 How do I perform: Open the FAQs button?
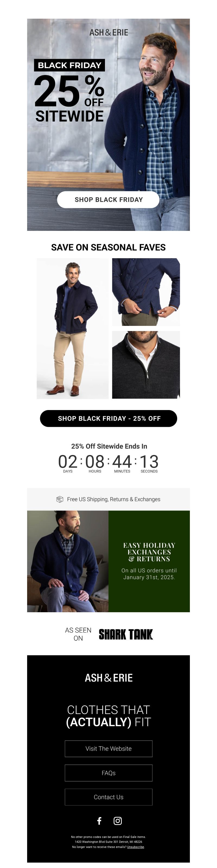(x=109, y=773)
